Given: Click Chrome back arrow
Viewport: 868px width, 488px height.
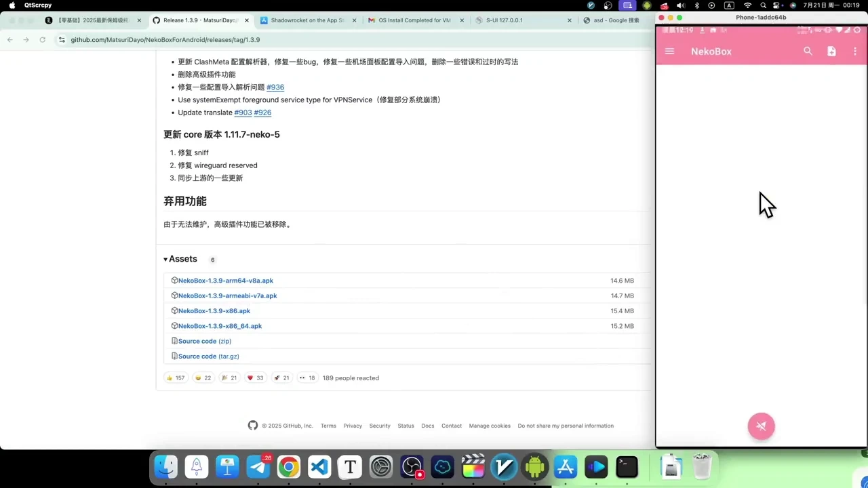Looking at the screenshot, I should tap(10, 40).
